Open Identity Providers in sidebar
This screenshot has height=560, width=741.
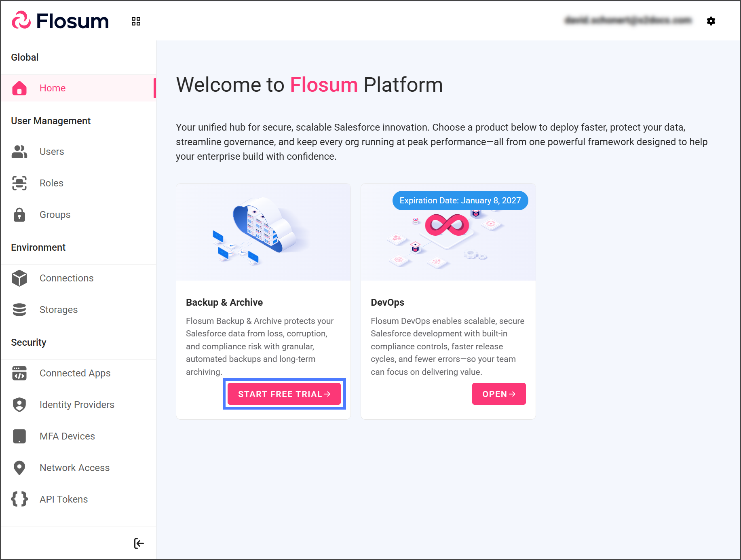pyautogui.click(x=77, y=405)
